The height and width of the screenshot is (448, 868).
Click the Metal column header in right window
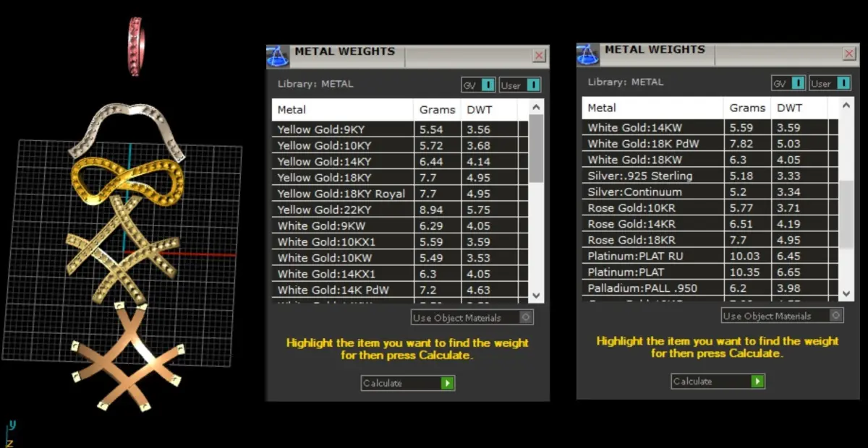(x=653, y=108)
